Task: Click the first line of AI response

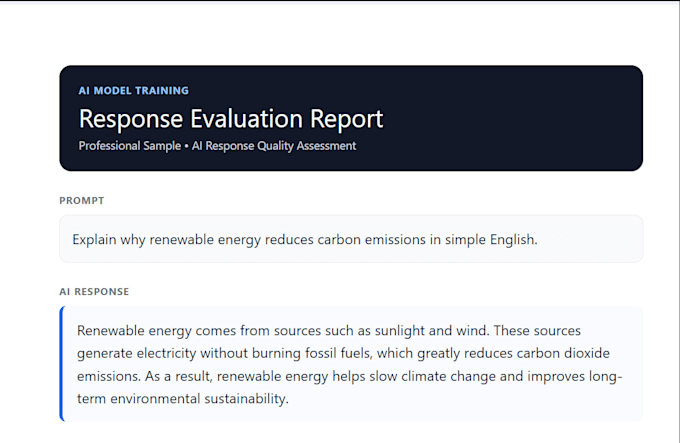Action: coord(329,331)
